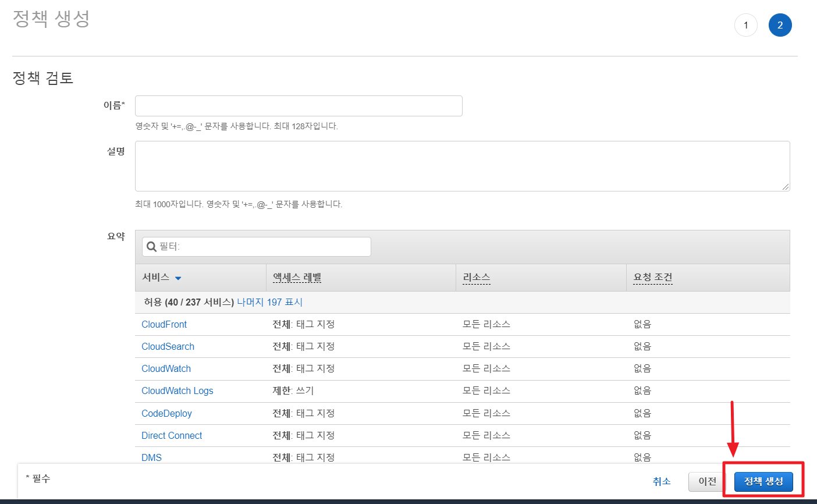Click the 요청 조건 column header
The height and width of the screenshot is (504, 817).
pyautogui.click(x=653, y=278)
